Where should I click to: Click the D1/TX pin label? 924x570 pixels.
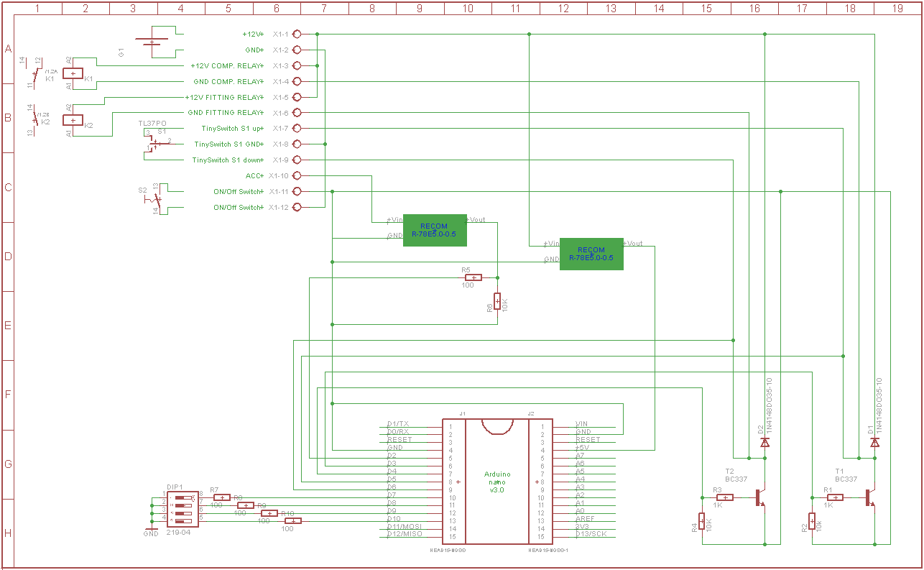click(397, 424)
